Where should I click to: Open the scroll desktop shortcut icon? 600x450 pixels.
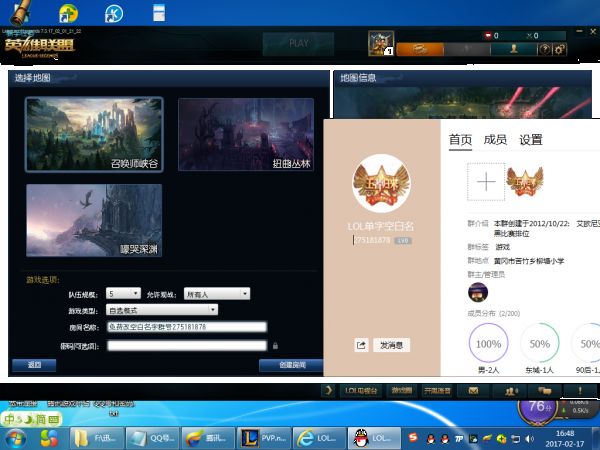coord(21,12)
